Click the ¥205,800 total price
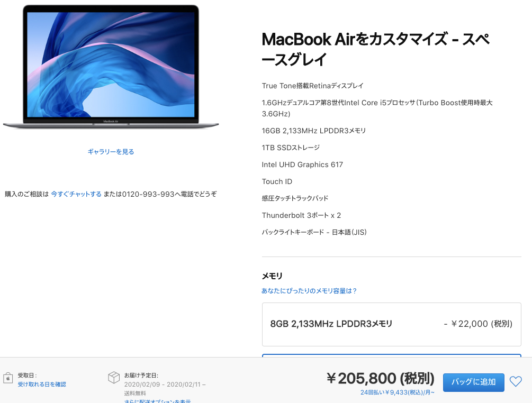Viewport: 532px width, 403px height. (380, 379)
